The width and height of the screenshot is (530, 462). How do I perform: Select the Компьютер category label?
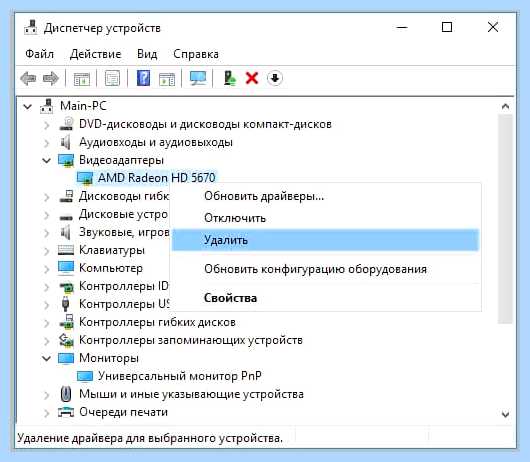(111, 268)
